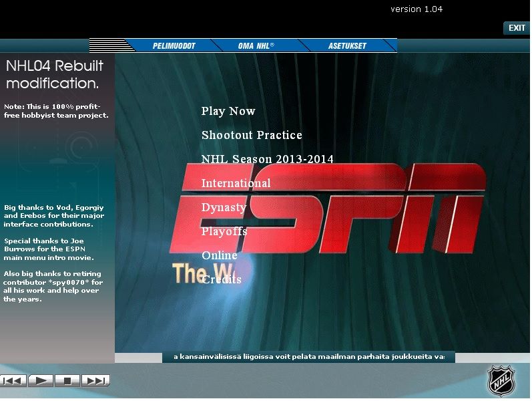Open the Credits screen

pyautogui.click(x=222, y=279)
